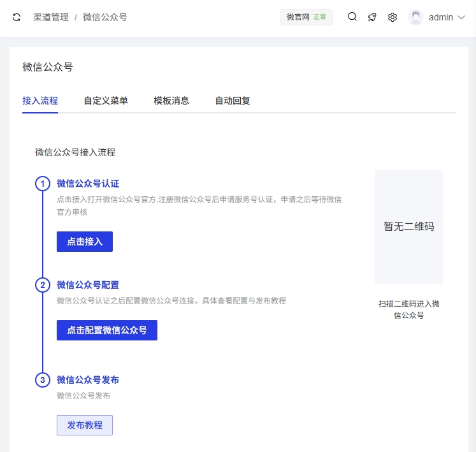Click the step 3 circle marker
476x452 pixels.
coord(43,380)
